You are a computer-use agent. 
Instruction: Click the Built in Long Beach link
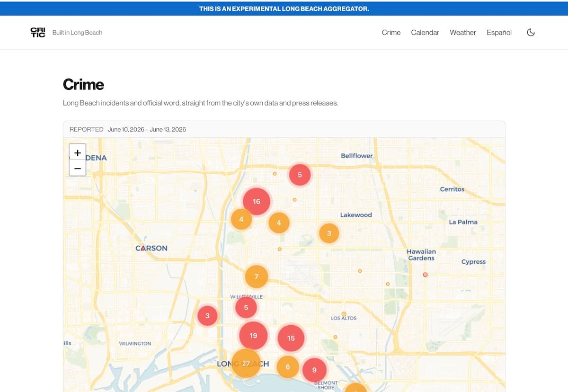(77, 33)
